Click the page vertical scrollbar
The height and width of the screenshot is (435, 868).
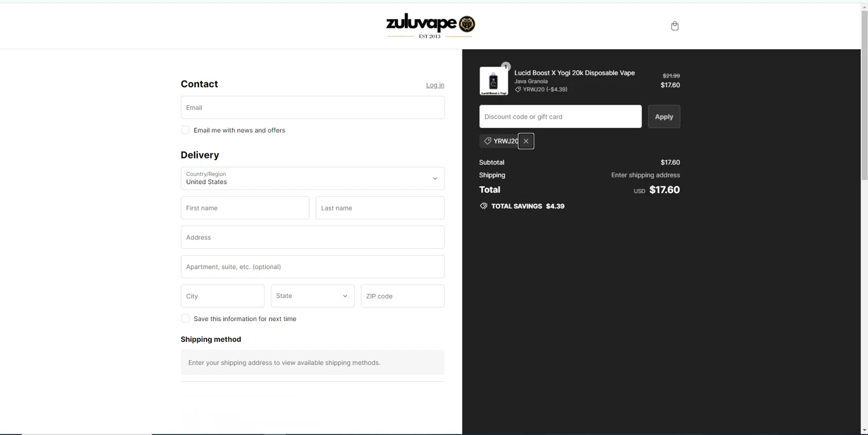pos(865,95)
